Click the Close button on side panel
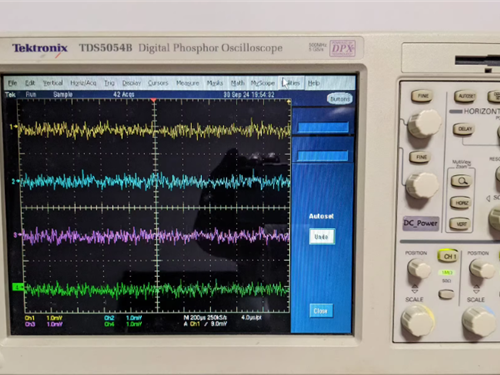Viewport: 500px width, 375px height. point(321,311)
